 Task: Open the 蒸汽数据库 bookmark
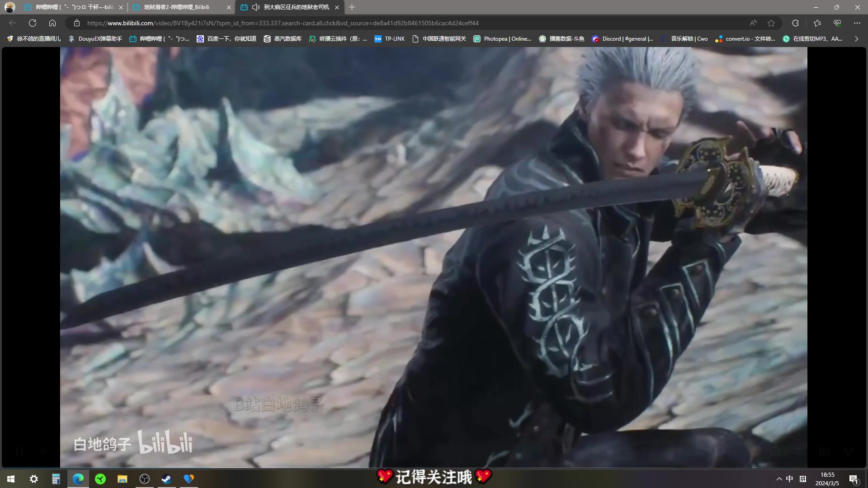tap(283, 39)
